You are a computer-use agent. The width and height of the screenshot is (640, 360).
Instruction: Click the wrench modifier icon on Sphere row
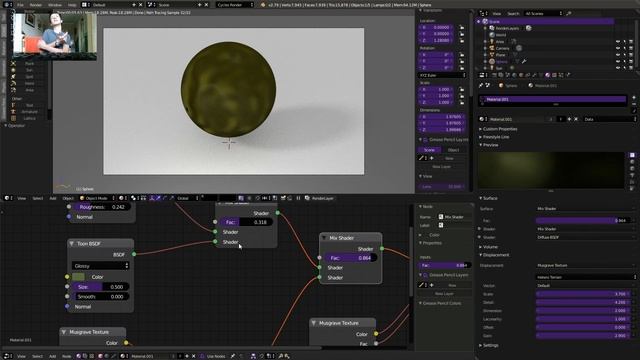(x=524, y=62)
